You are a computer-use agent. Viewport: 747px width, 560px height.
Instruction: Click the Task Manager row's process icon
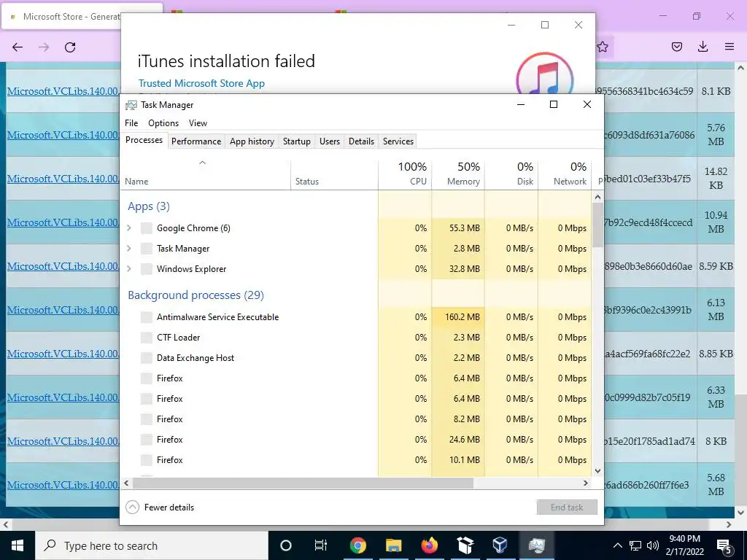[146, 249]
